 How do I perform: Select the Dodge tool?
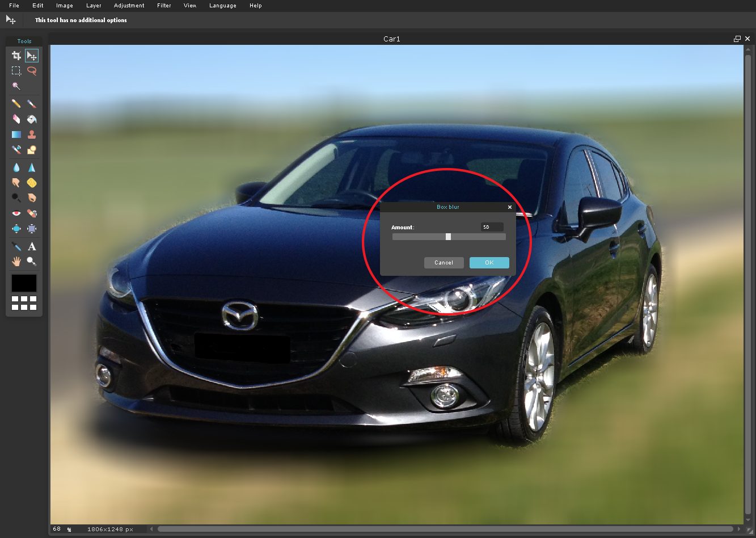pos(16,198)
